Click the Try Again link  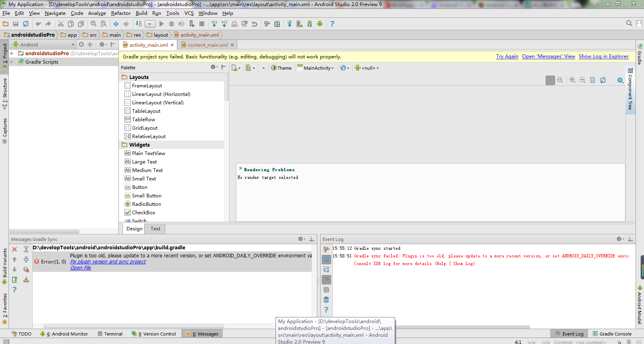point(507,56)
